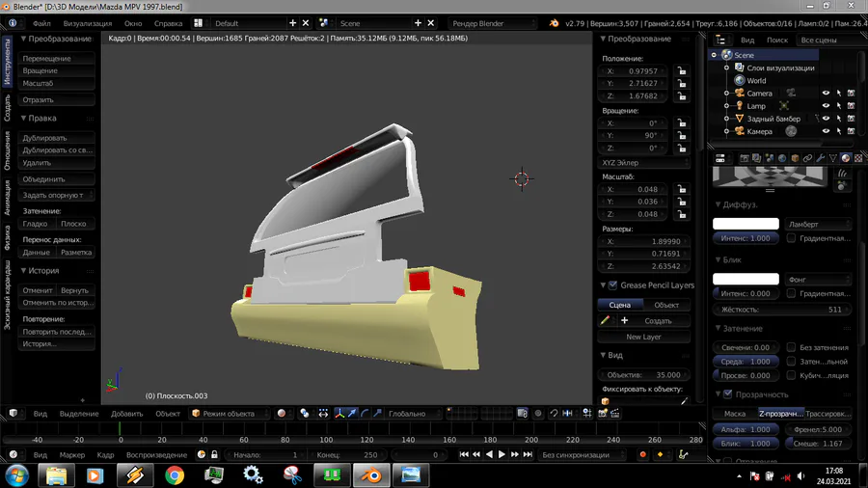Click the OpenGL render animation clapper icon
This screenshot has width=868, height=488.
tap(615, 414)
